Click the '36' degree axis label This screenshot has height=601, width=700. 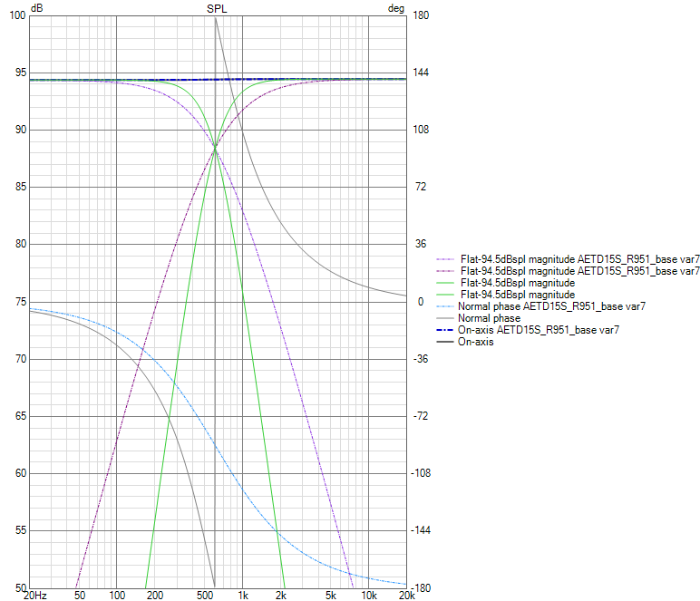point(421,244)
